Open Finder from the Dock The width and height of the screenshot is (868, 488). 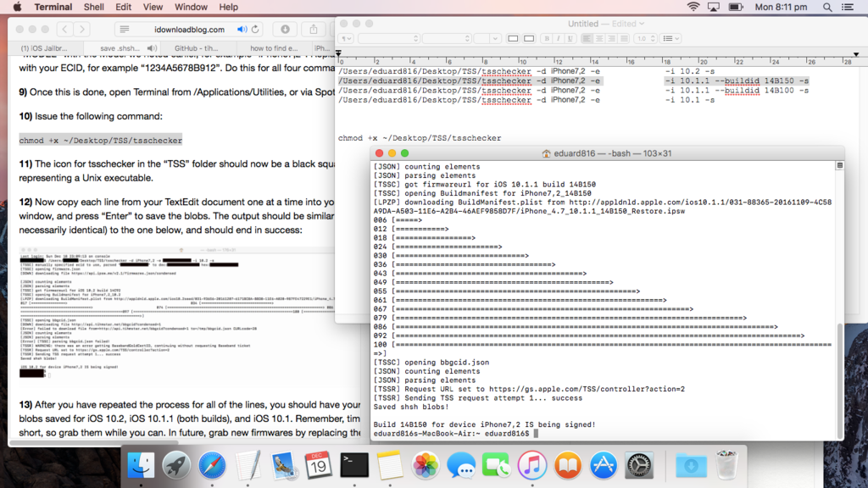pyautogui.click(x=141, y=465)
